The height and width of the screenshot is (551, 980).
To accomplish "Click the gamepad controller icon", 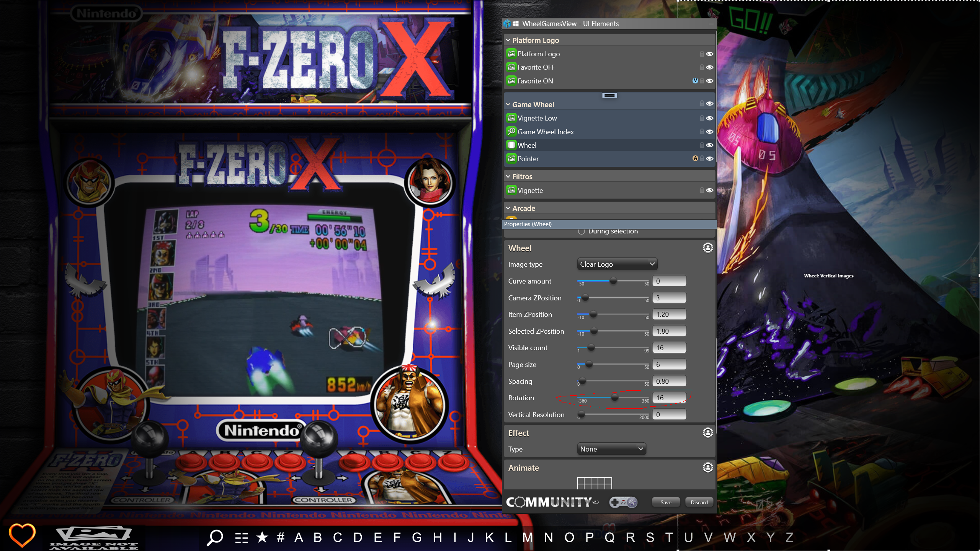I will click(623, 502).
